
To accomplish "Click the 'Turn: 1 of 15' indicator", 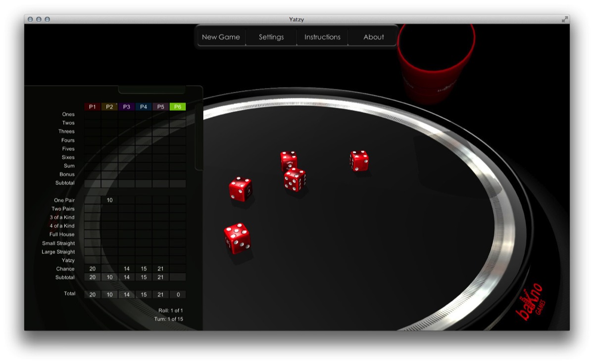I will click(169, 319).
